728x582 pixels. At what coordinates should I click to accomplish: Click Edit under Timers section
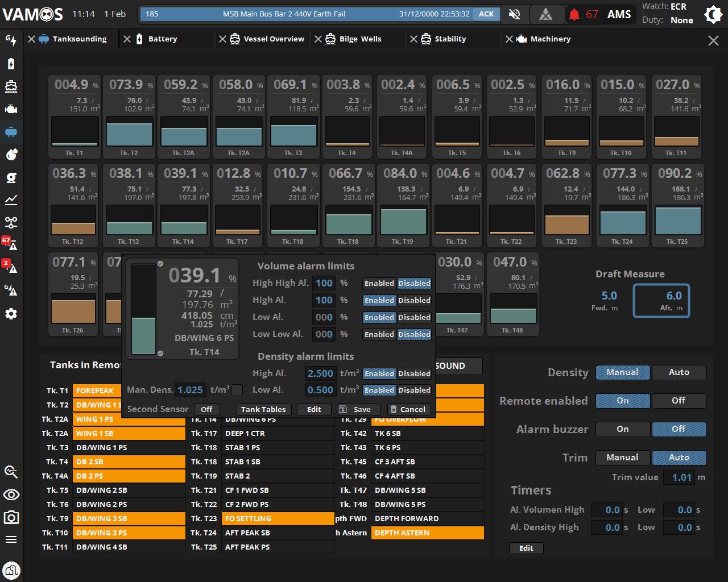526,548
